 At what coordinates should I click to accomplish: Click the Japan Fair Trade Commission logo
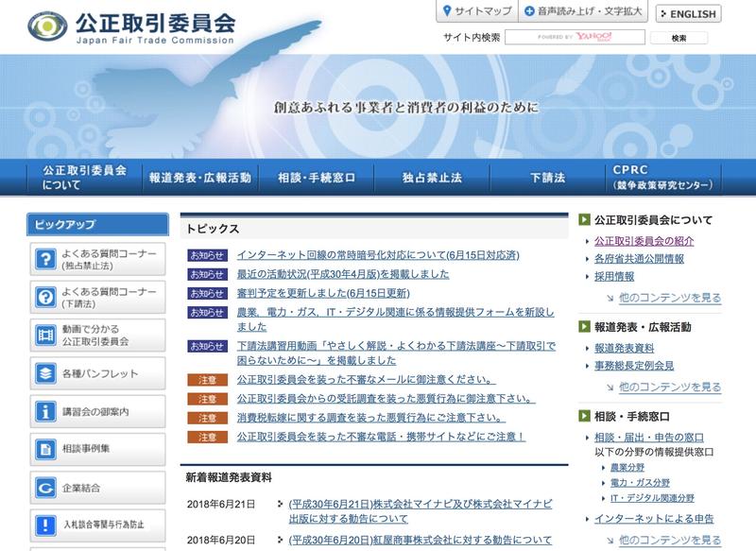(x=133, y=26)
